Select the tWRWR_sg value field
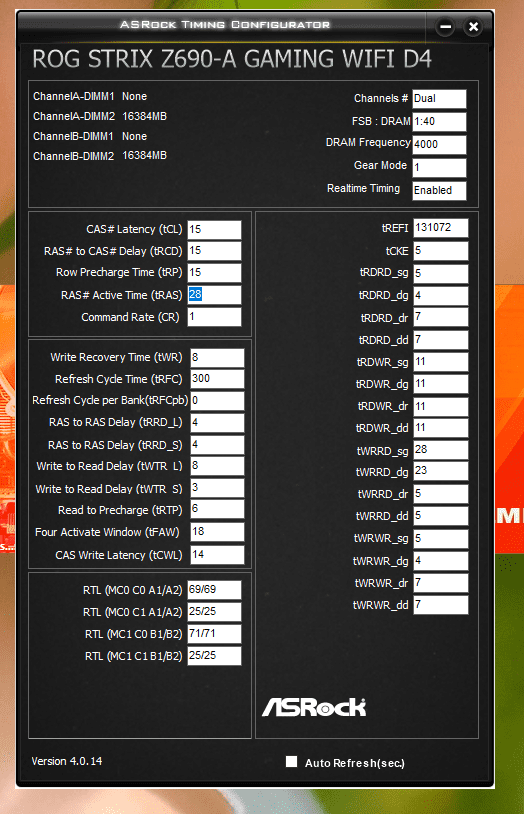The height and width of the screenshot is (814, 524). coord(441,538)
